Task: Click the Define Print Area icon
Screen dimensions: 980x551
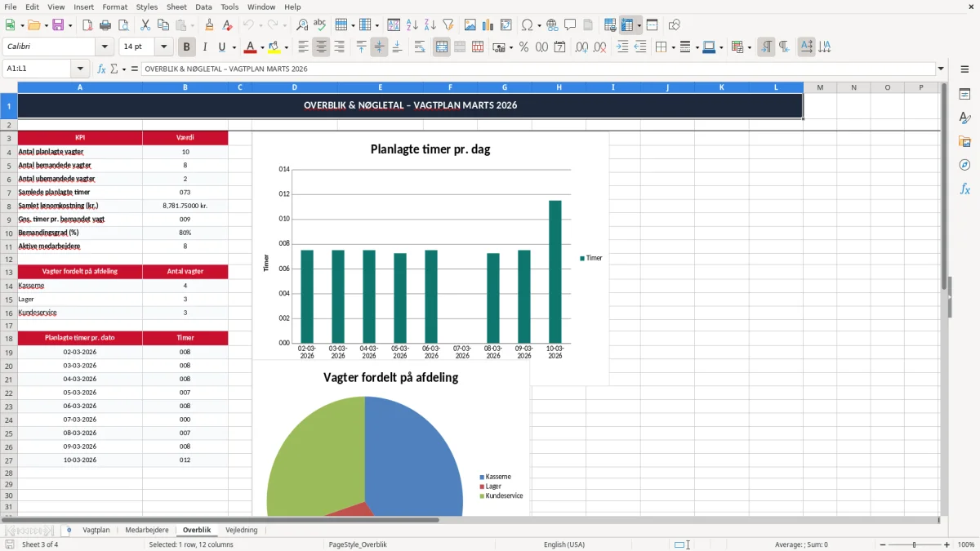Action: (610, 25)
